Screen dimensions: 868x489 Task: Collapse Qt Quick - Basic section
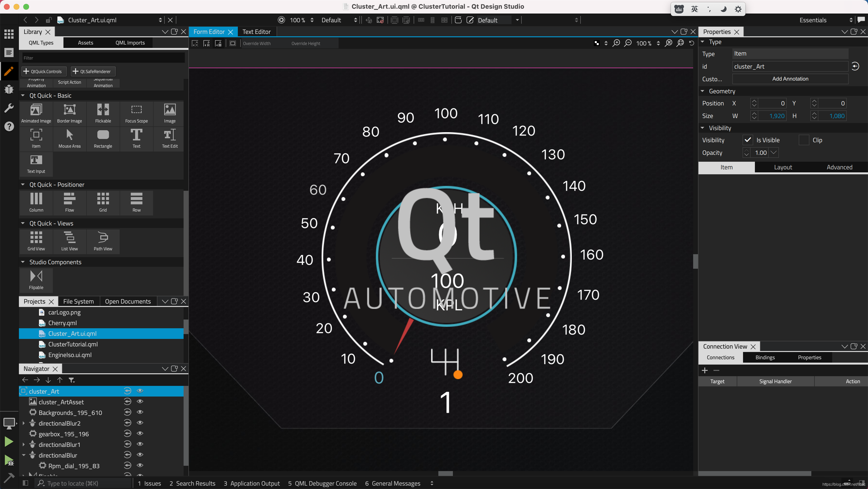point(23,96)
